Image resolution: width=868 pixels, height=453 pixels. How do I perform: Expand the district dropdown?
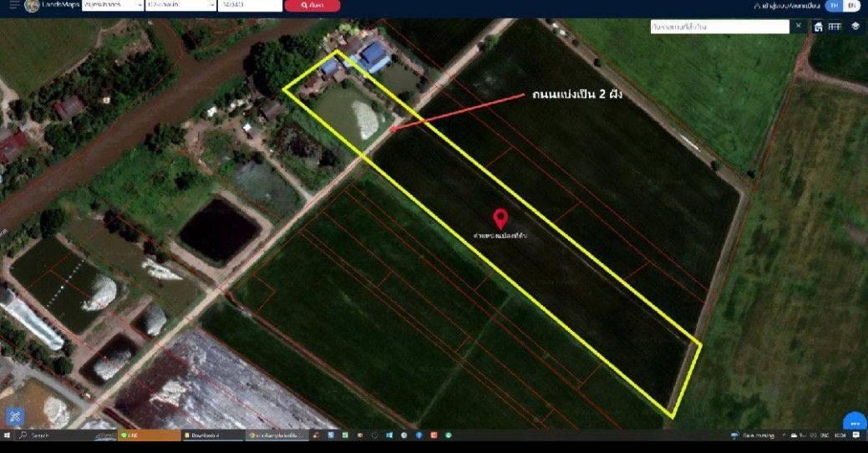(177, 5)
